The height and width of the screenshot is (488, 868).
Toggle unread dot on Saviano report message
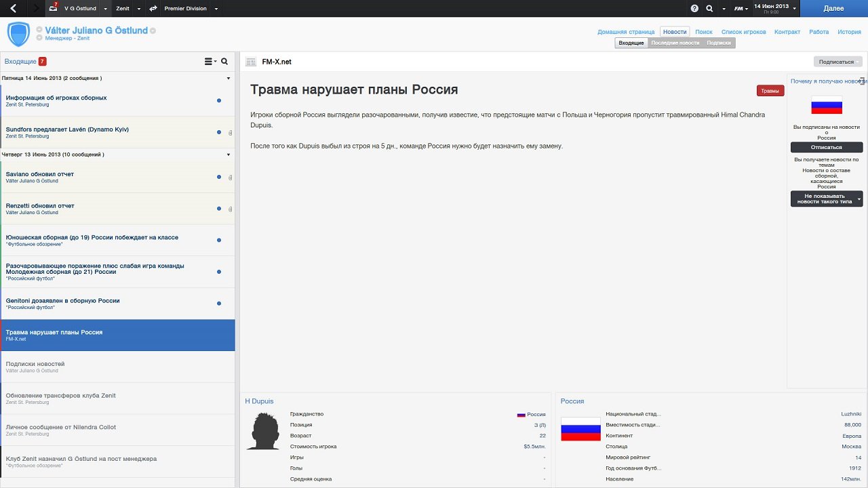[x=218, y=177]
